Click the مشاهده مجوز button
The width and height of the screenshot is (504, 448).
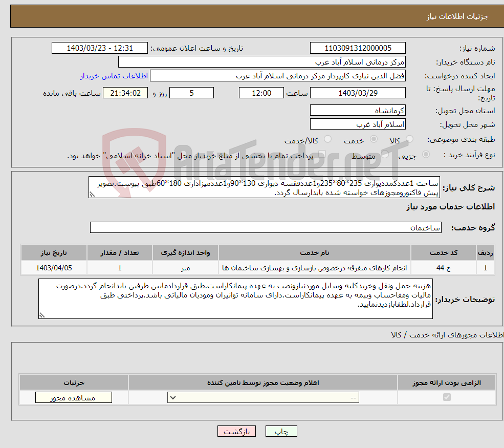click(x=74, y=397)
